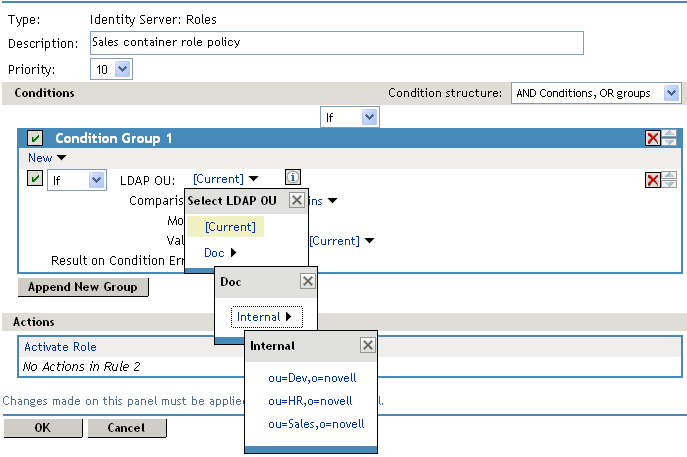Viewport: 687px width, 457px height.
Task: Toggle the Condition Group 1 checkbox
Action: (x=35, y=138)
